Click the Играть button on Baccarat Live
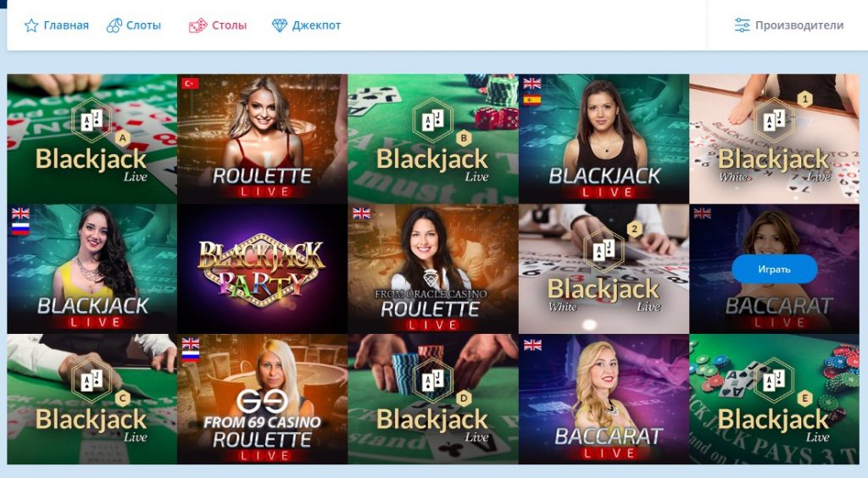The width and height of the screenshot is (868, 478). coord(775,270)
